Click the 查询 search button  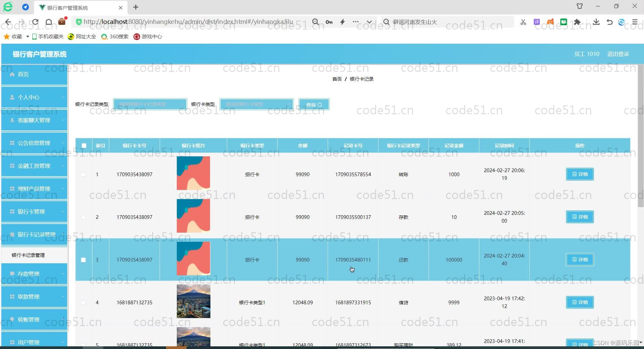point(313,104)
